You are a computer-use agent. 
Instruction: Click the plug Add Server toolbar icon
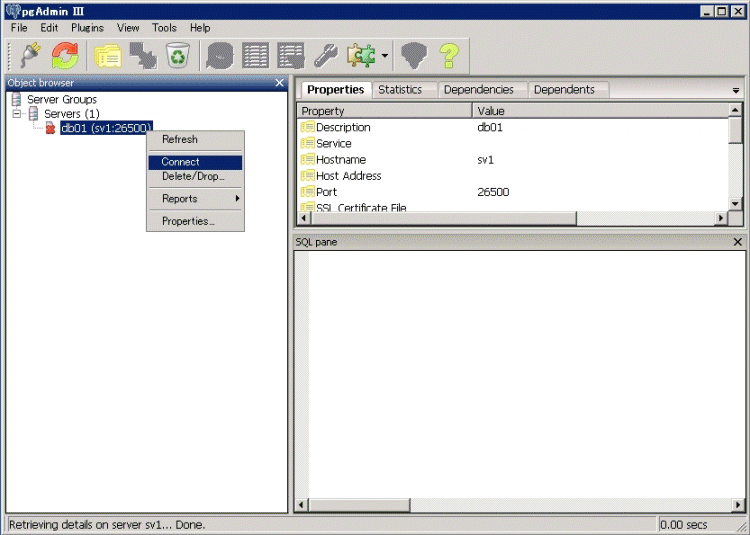click(x=30, y=55)
